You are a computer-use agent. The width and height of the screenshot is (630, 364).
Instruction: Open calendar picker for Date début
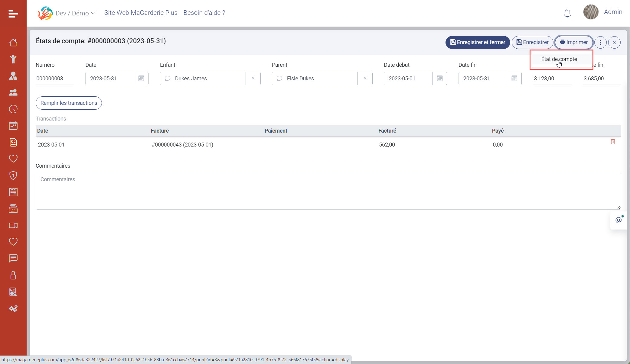point(439,79)
